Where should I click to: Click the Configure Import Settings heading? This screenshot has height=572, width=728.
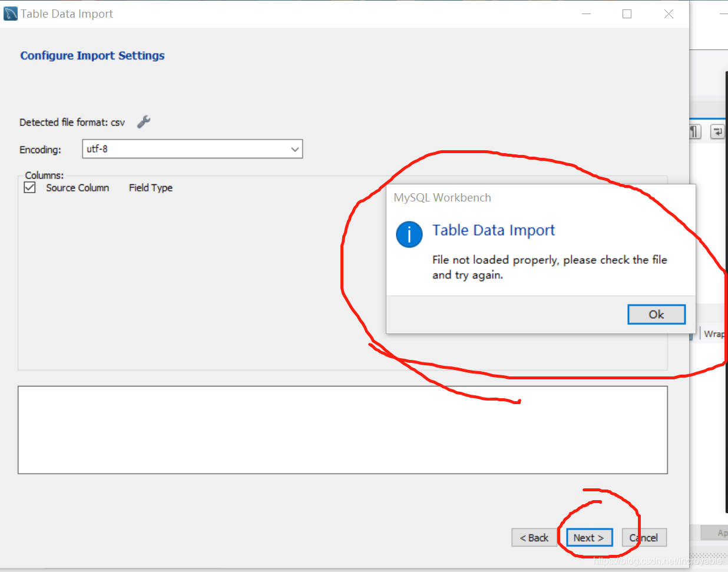pyautogui.click(x=92, y=55)
